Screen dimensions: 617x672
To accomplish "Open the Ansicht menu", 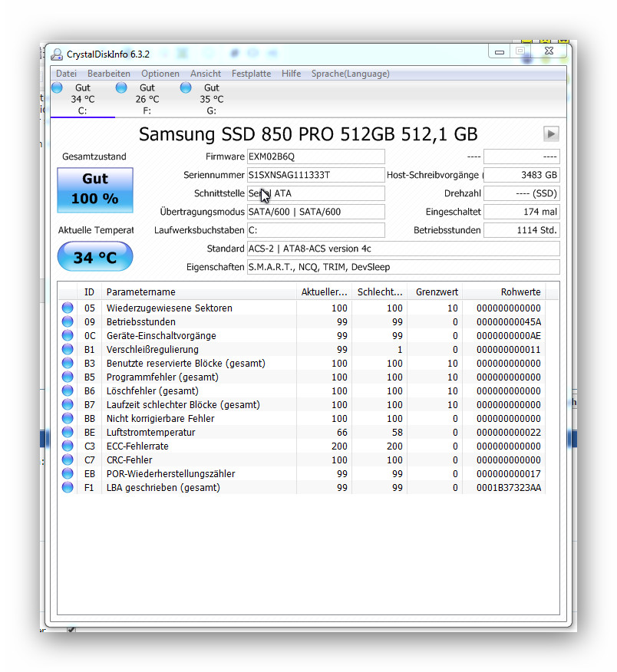I will [206, 74].
